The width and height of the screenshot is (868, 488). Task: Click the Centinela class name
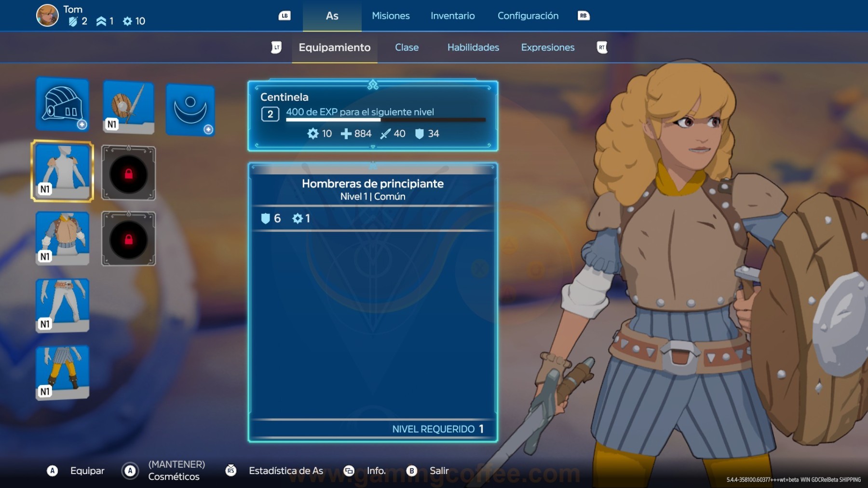pos(285,97)
